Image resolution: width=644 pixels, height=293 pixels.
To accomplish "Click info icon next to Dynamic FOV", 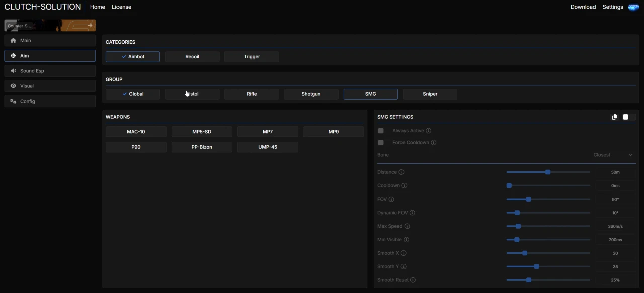I will coord(413,213).
